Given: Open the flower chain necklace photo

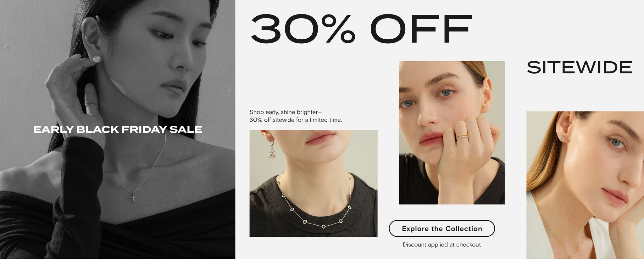Looking at the screenshot, I should tap(314, 183).
